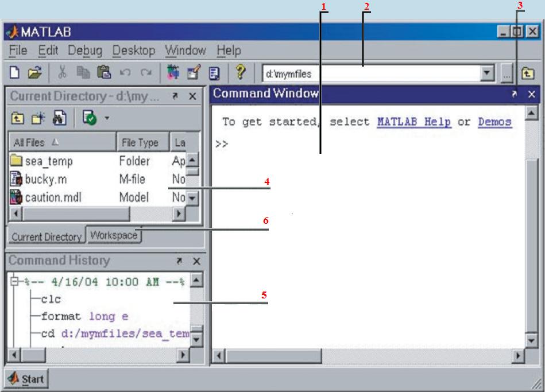
Task: Click New folder icon in Current Directory panel
Action: tap(38, 118)
